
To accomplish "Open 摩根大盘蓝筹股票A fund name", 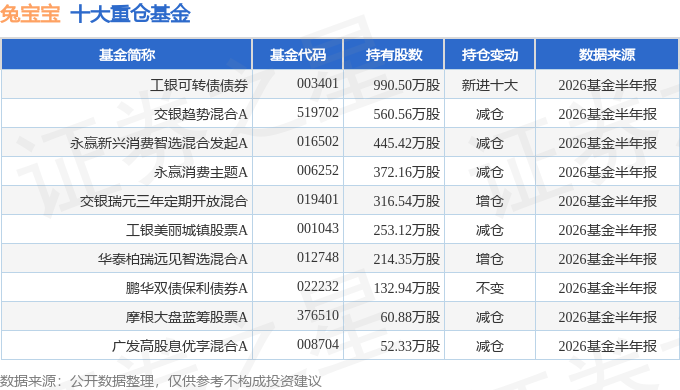I will coord(186,317).
